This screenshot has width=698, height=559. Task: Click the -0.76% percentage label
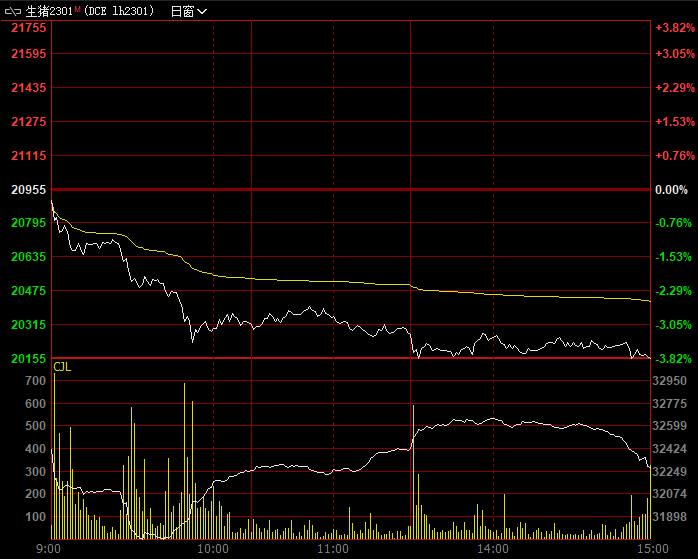pos(674,223)
